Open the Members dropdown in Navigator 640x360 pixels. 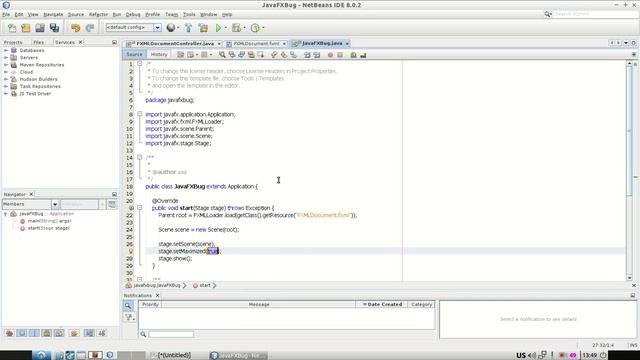pos(55,204)
